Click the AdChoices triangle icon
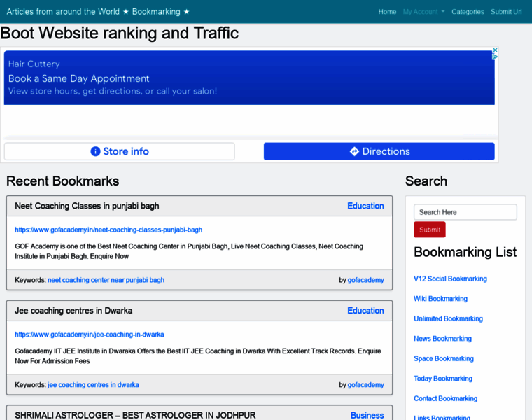 (495, 57)
